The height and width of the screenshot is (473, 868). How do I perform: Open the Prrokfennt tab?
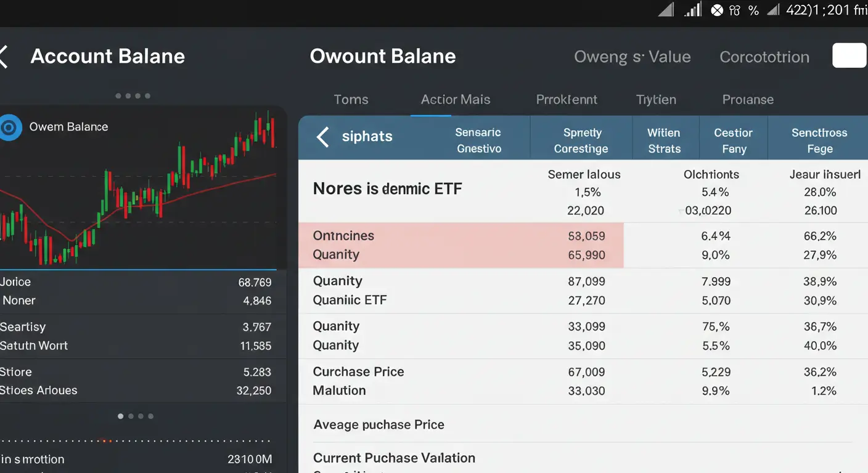pos(567,100)
